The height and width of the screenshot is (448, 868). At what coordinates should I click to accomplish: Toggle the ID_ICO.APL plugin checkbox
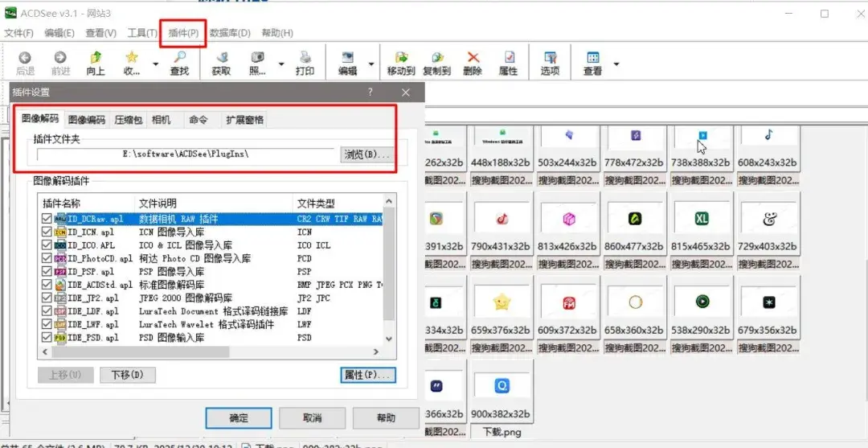(47, 245)
